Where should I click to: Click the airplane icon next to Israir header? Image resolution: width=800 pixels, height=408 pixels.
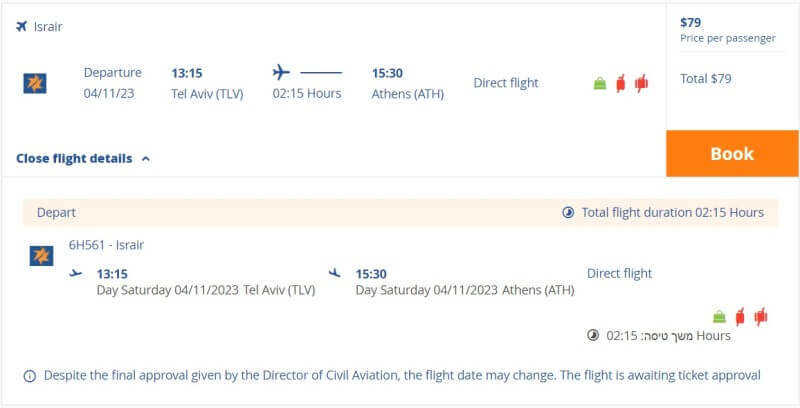point(21,26)
